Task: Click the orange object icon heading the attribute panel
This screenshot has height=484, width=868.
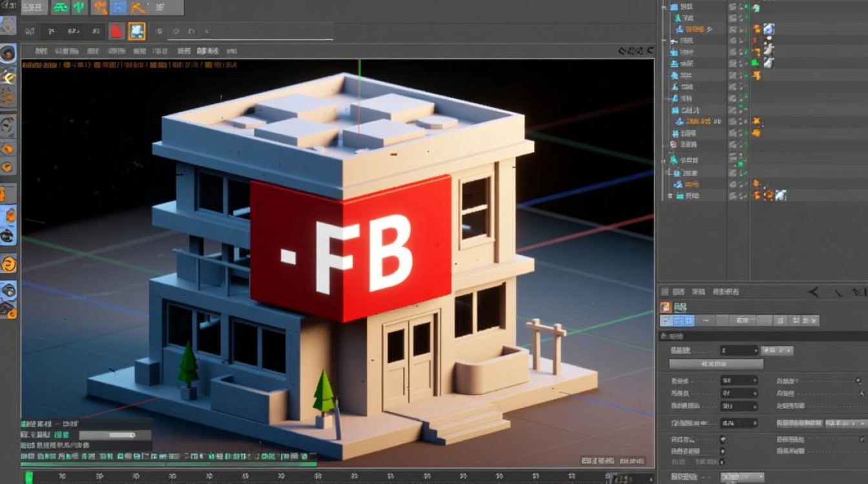Action: pyautogui.click(x=665, y=307)
